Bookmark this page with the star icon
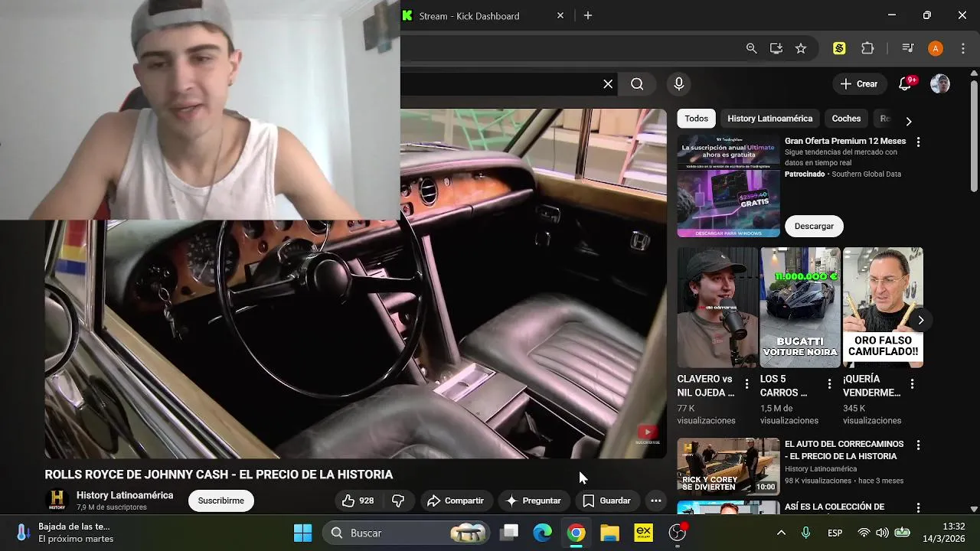Screen dimensions: 980x551 [801, 48]
